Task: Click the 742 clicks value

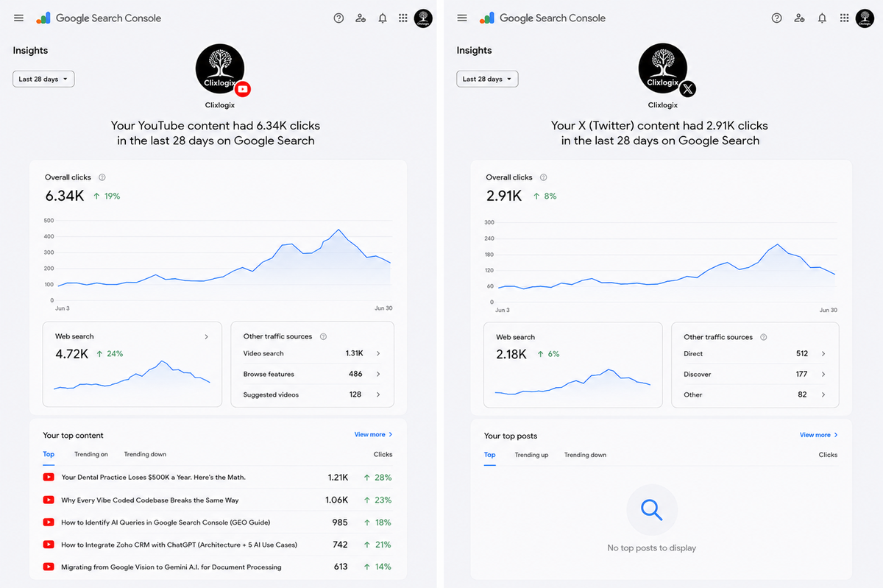Action: click(340, 545)
